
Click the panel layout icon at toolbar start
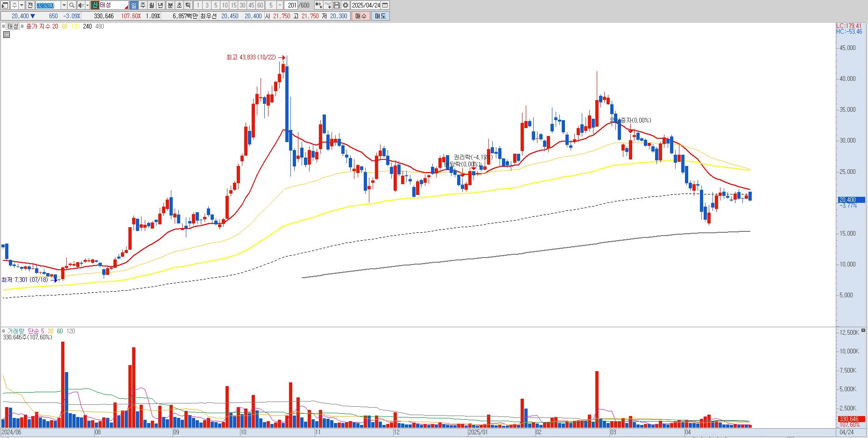(5, 5)
